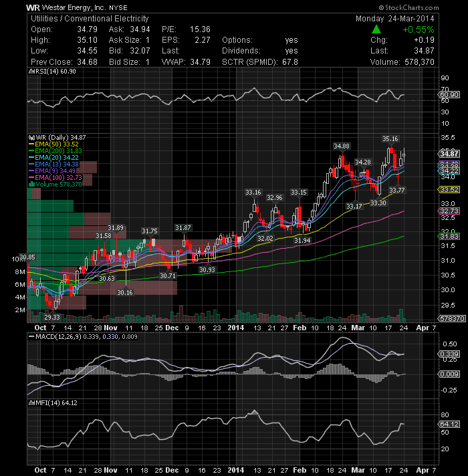Screen dimensions: 468x476
Task: Click the Dividends label in the header
Action: [241, 51]
